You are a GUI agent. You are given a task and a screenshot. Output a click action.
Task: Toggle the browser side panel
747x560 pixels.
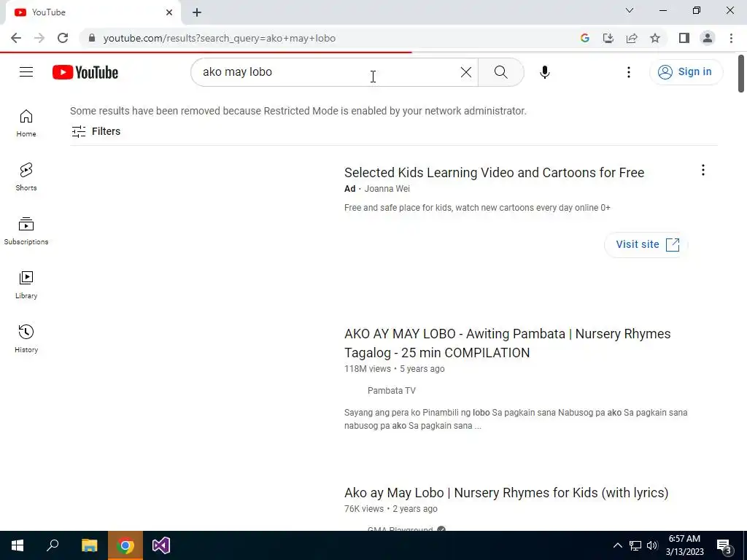coord(684,38)
